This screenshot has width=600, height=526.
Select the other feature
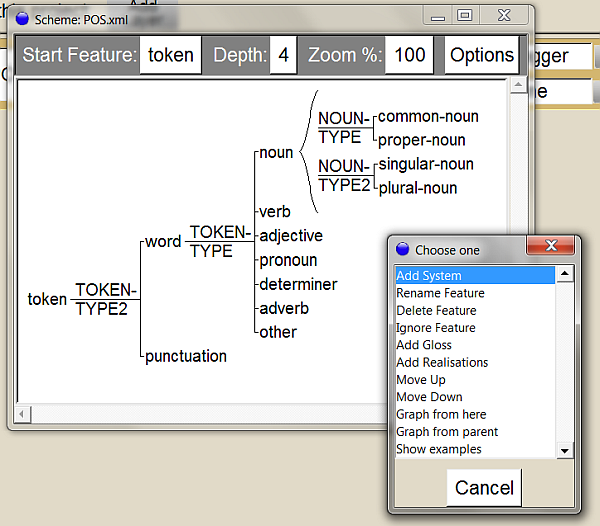click(278, 332)
